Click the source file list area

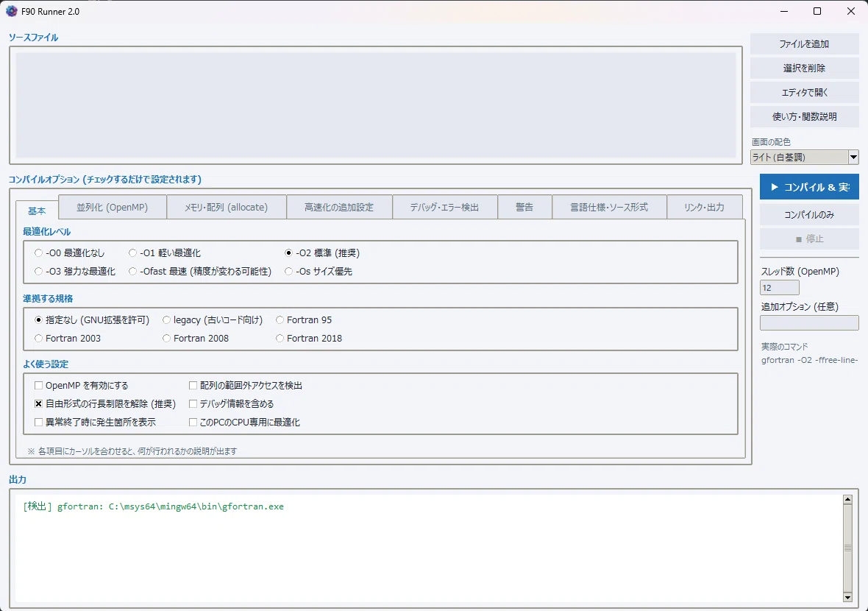375,105
